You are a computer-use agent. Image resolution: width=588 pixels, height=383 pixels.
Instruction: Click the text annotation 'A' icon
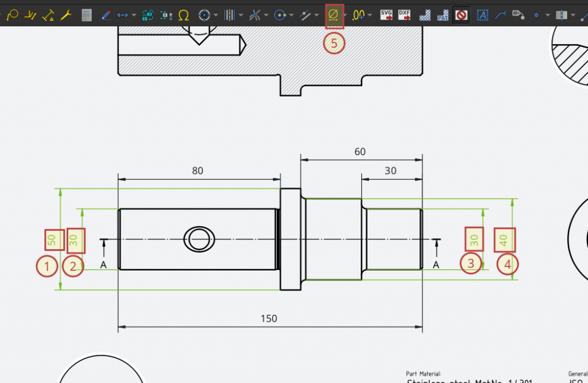(482, 15)
